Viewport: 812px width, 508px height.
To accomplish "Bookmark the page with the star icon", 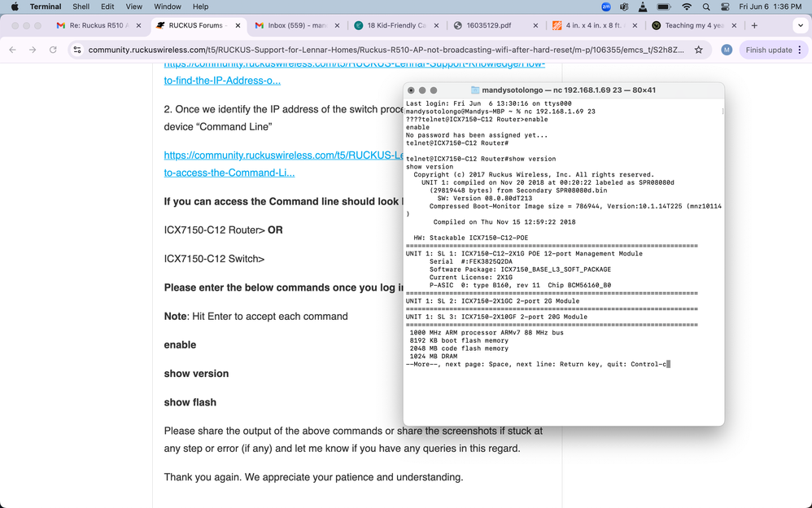I will (x=698, y=50).
